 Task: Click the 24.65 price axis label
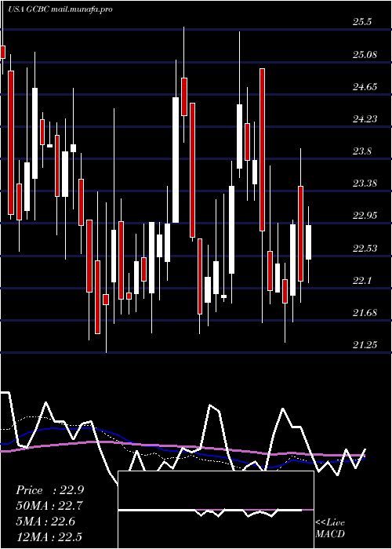pyautogui.click(x=365, y=87)
